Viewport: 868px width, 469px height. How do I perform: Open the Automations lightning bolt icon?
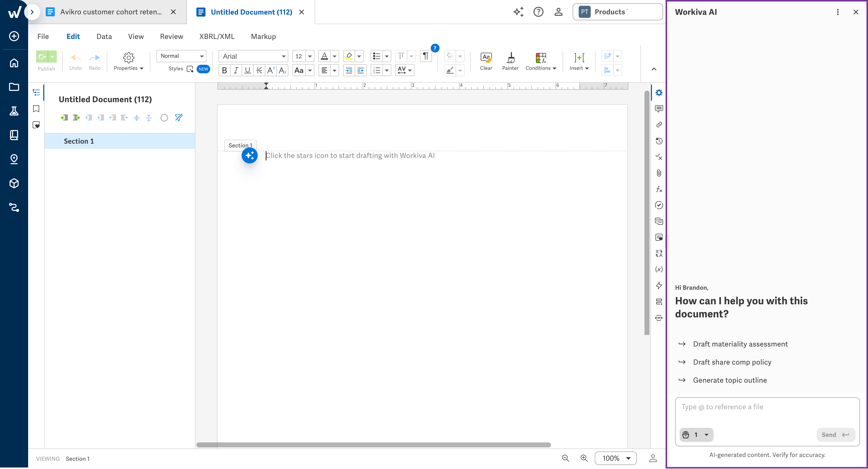tap(659, 285)
